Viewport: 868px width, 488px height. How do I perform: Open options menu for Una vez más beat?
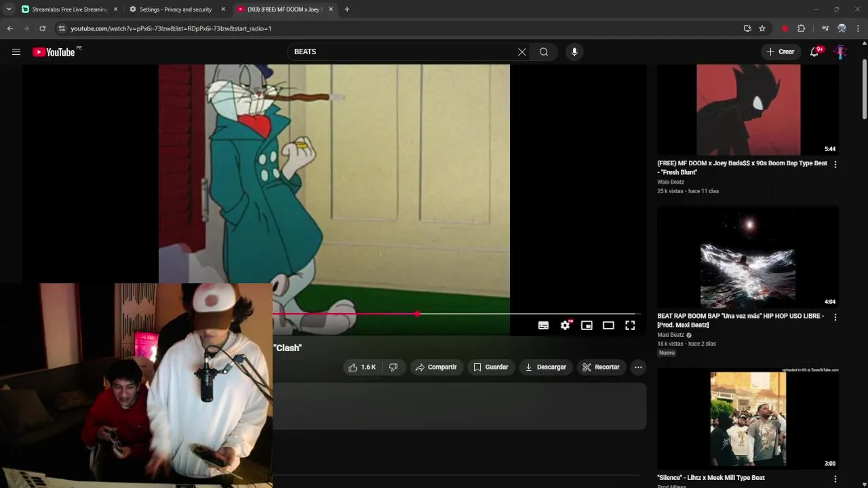pyautogui.click(x=835, y=317)
